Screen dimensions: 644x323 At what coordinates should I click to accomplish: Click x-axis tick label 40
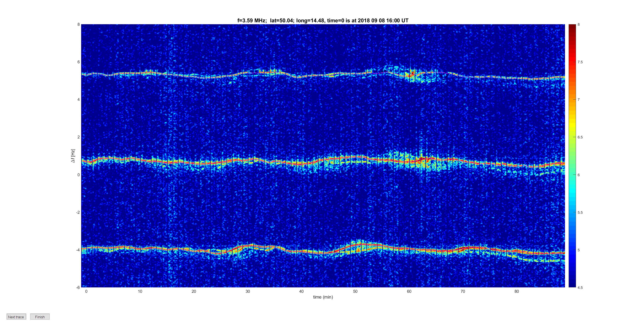302,291
